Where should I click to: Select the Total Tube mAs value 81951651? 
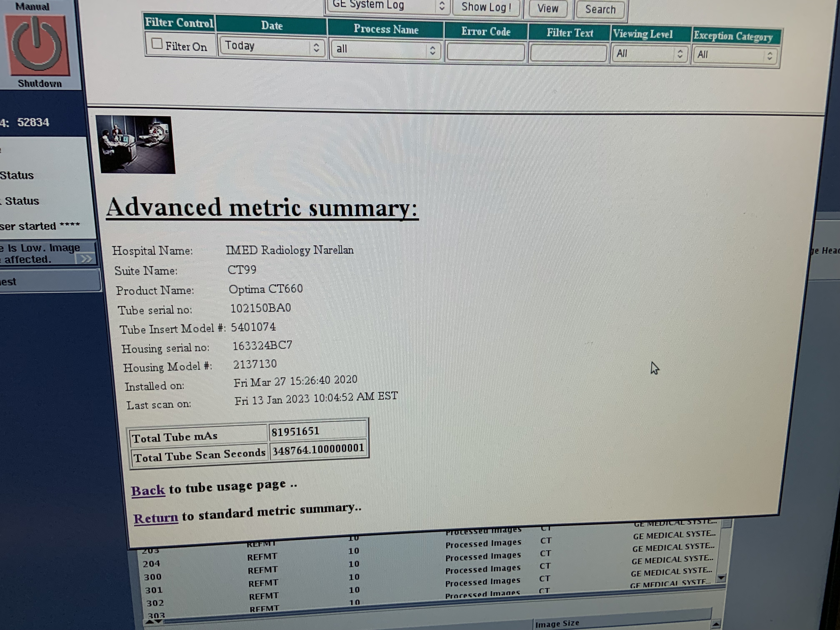295,431
